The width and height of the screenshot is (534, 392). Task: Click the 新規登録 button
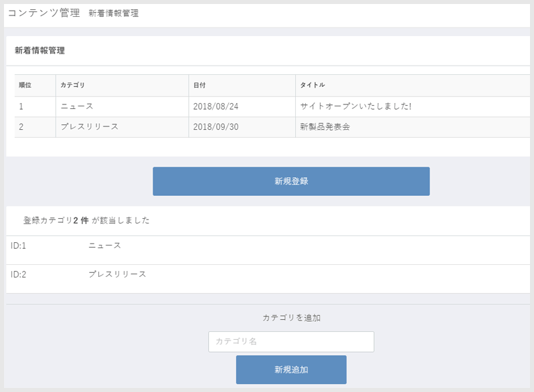(291, 181)
